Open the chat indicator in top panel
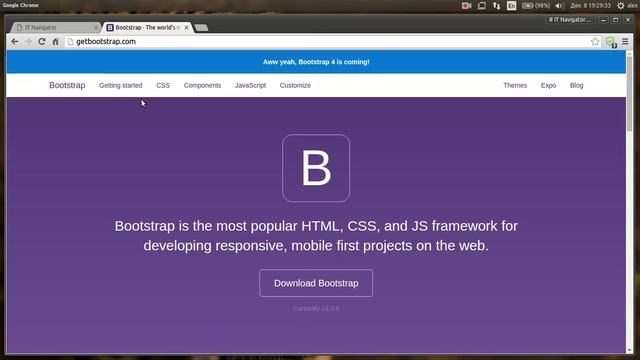 click(482, 6)
